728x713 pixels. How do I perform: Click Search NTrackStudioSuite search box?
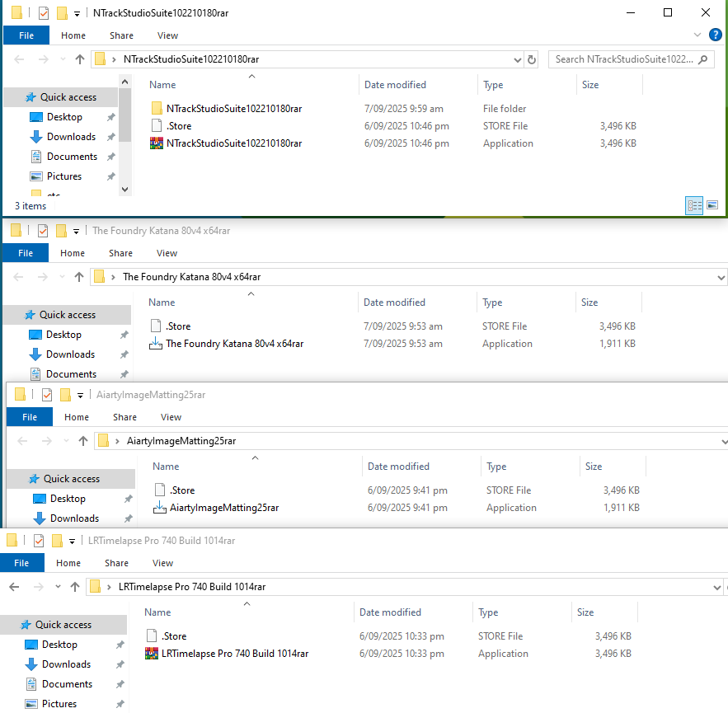pyautogui.click(x=632, y=59)
